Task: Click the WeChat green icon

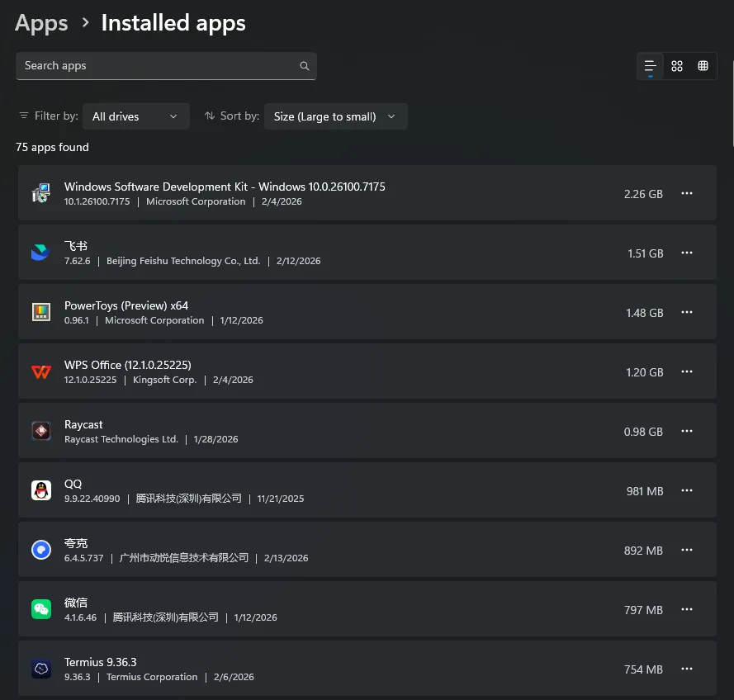Action: pyautogui.click(x=41, y=610)
